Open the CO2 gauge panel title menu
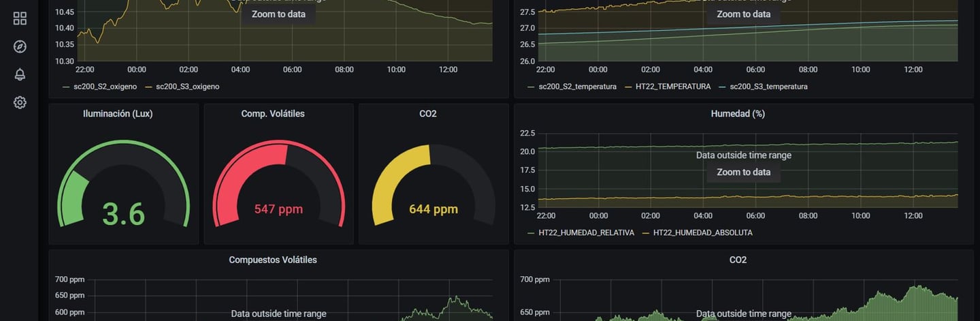The width and height of the screenshot is (980, 321). 428,114
